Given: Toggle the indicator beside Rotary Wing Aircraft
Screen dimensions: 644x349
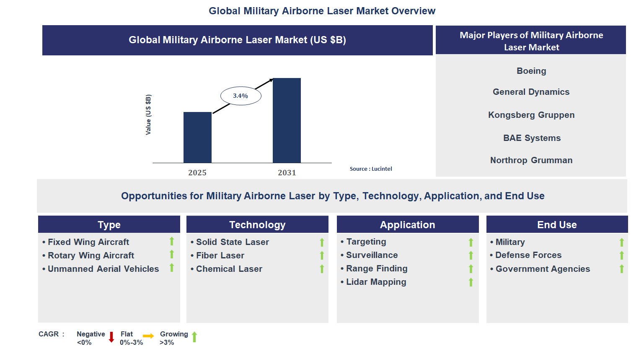Looking at the screenshot, I should tap(172, 255).
